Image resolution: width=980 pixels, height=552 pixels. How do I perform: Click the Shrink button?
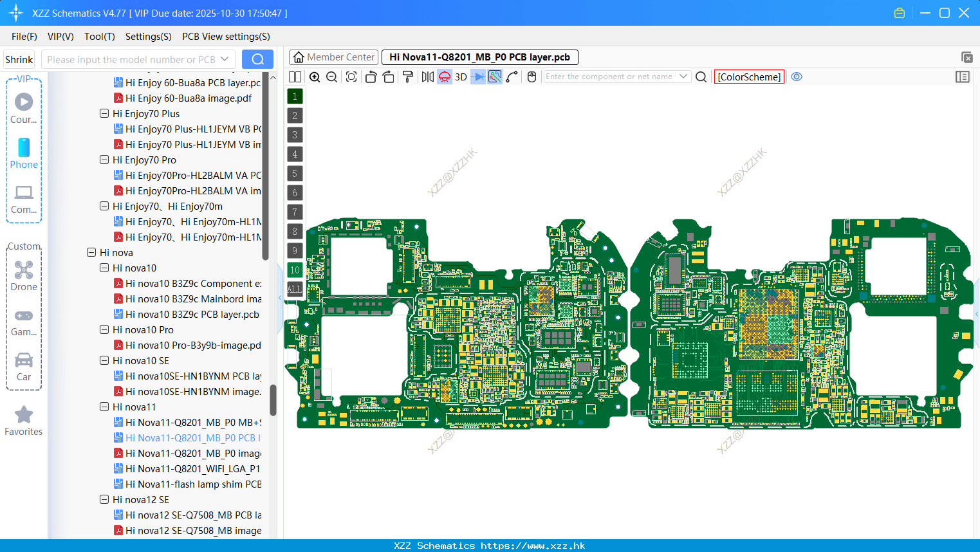click(19, 59)
